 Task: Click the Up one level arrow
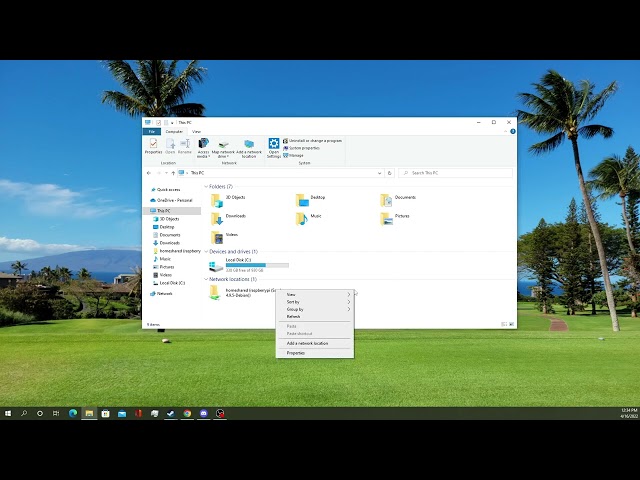[x=173, y=173]
